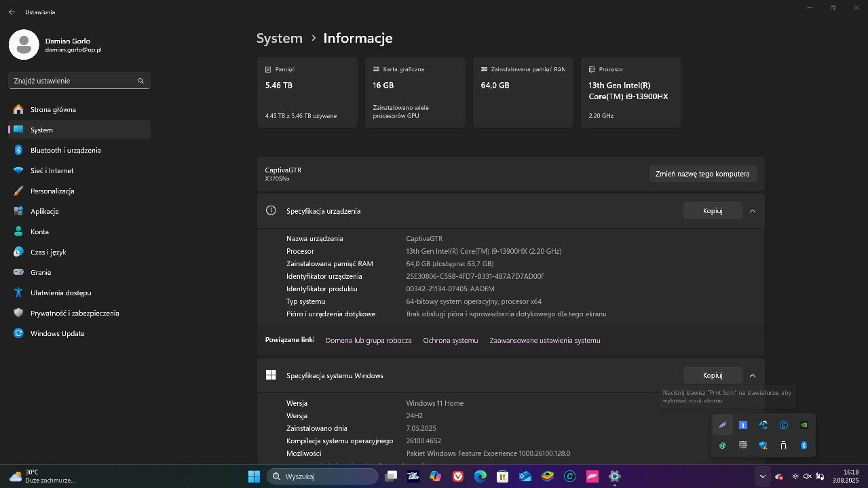Open the blue 'i' info tray icon
Viewport: 868px width, 488px height.
coord(743,425)
